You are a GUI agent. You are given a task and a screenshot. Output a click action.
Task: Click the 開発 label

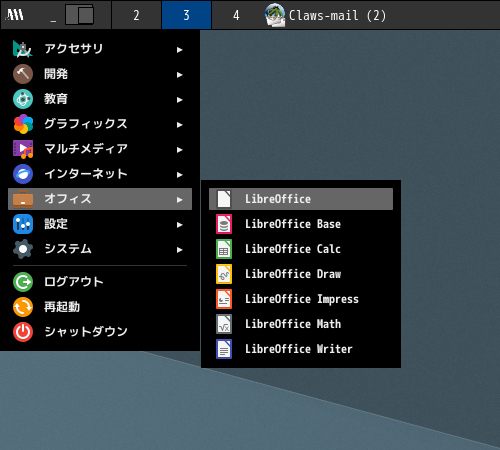pyautogui.click(x=56, y=74)
